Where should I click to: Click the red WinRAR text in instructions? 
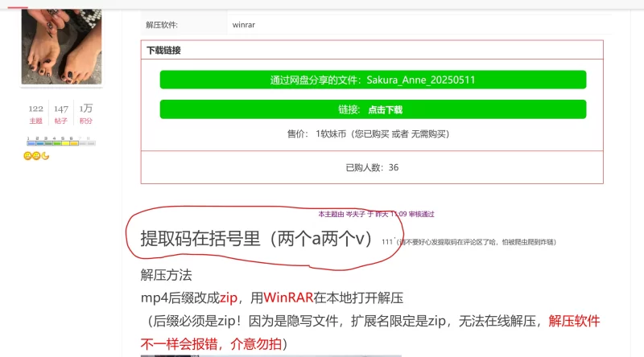point(287,297)
